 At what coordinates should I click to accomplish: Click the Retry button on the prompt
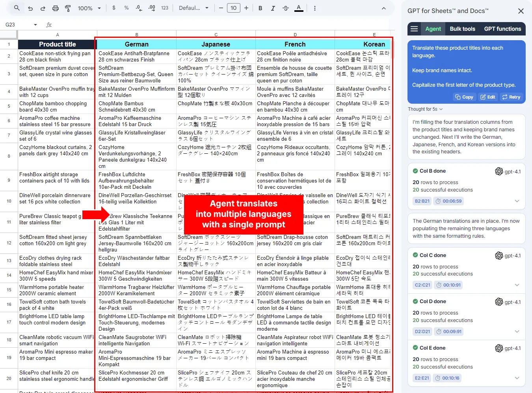click(x=511, y=97)
